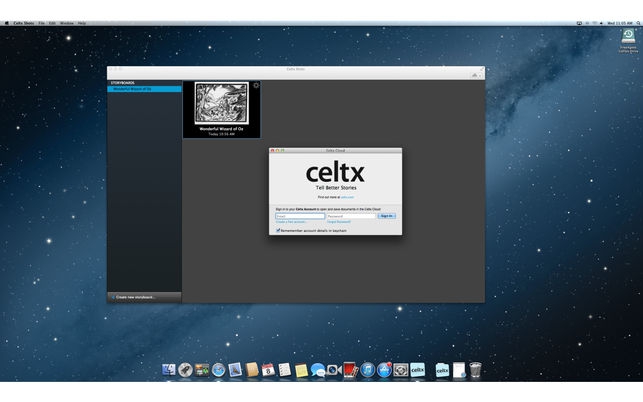The width and height of the screenshot is (643, 402).
Task: Open Photo Booth red curtain icon
Action: click(x=351, y=370)
